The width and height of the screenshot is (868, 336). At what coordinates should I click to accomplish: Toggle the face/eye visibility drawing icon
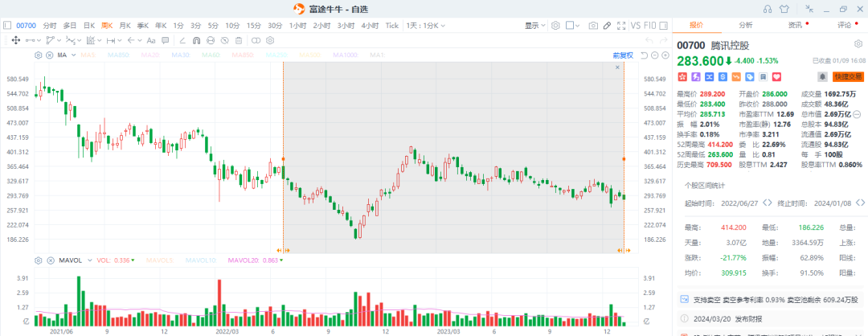211,40
